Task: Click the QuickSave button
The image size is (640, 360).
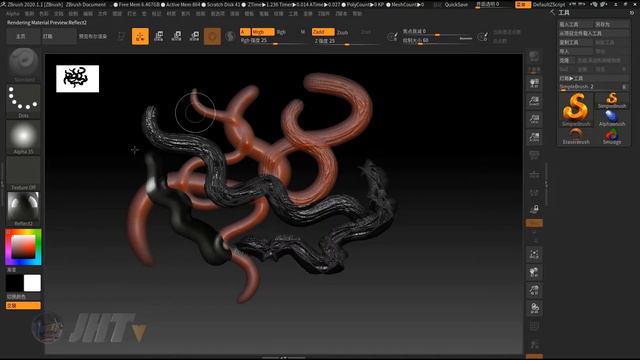Action: coord(456,4)
